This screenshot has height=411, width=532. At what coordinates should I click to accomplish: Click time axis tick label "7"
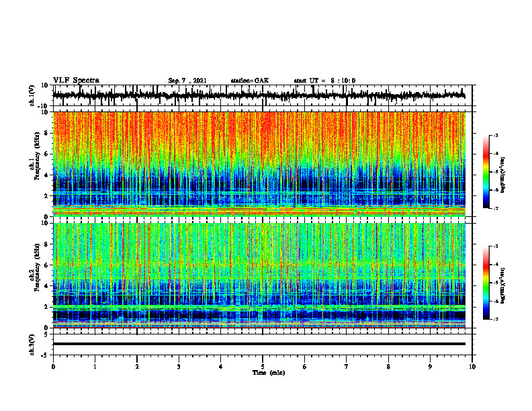click(347, 366)
